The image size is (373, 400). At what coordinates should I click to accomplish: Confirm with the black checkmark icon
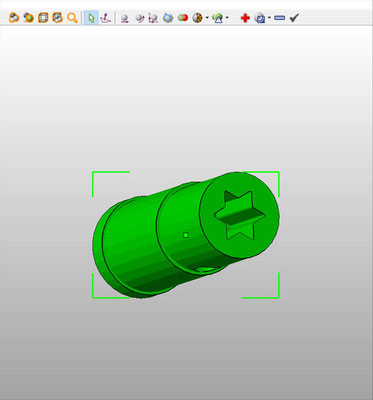(x=294, y=18)
